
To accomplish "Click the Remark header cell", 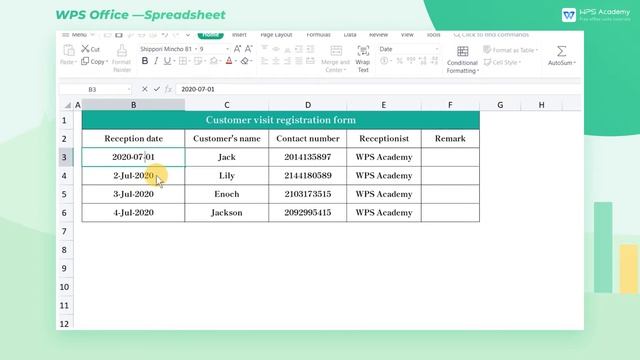I will (450, 138).
